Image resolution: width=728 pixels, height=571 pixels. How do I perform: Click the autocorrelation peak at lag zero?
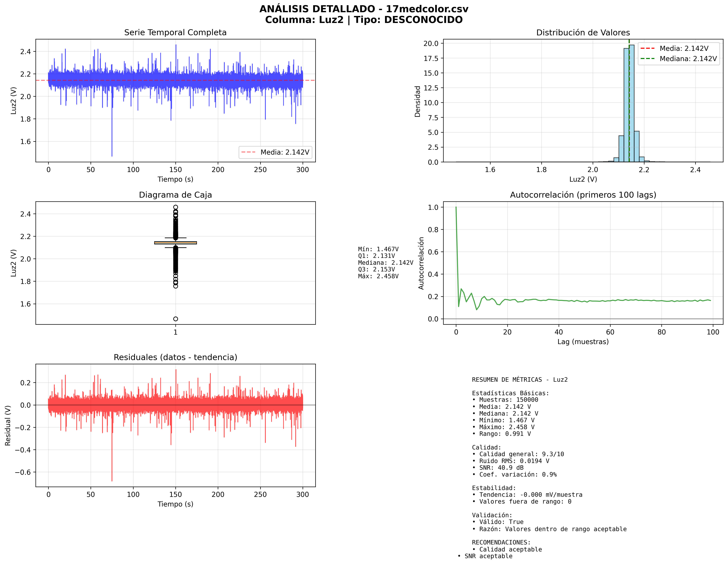pyautogui.click(x=456, y=208)
